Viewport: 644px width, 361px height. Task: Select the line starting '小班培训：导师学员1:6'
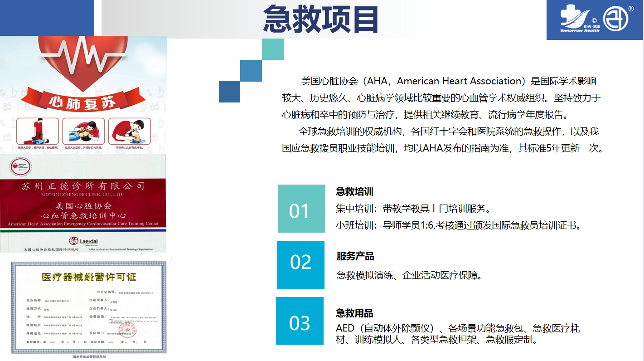[x=459, y=225]
